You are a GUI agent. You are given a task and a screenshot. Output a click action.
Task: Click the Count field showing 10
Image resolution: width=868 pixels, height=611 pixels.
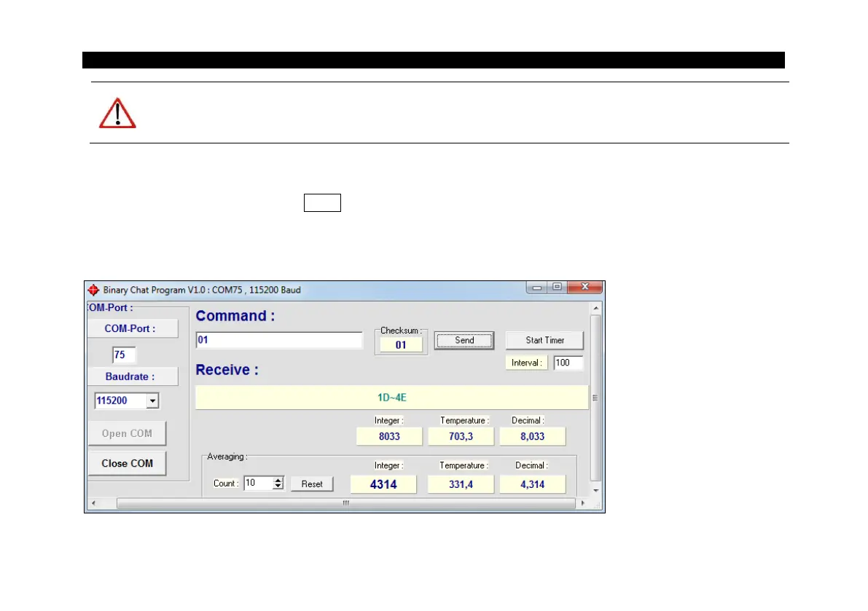point(258,484)
